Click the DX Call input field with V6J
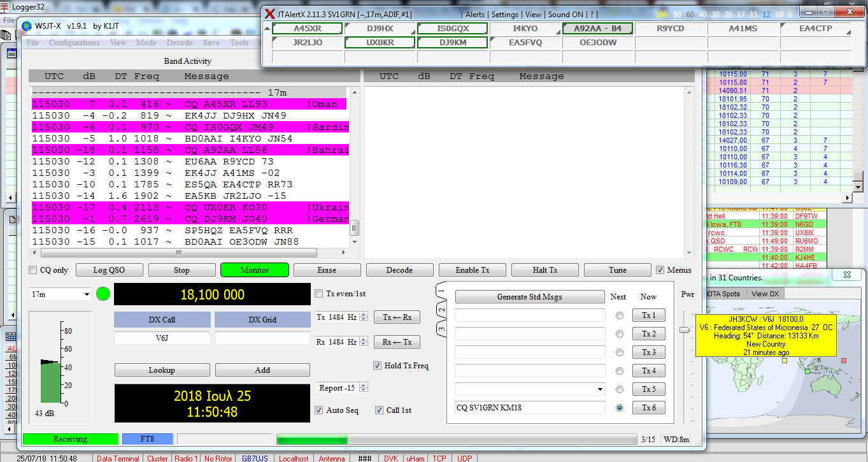868x462 pixels. point(162,338)
